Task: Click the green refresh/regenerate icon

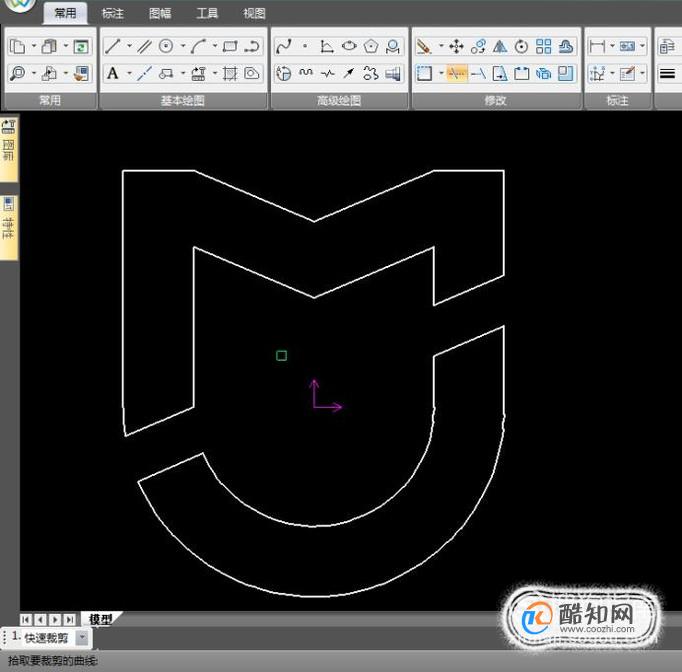Action: click(x=81, y=46)
